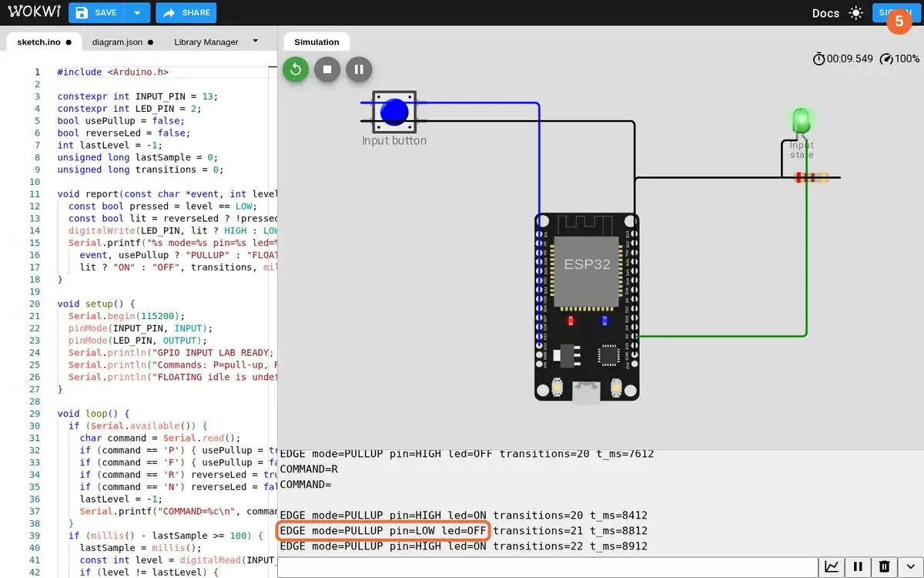
Task: Click code line 'void setup() {'
Action: (96, 304)
